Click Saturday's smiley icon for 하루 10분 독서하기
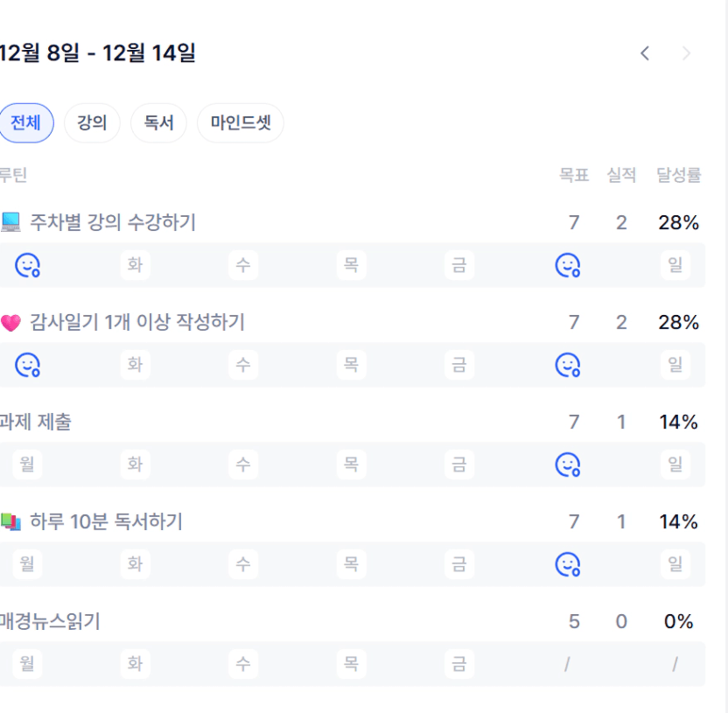 click(x=568, y=564)
